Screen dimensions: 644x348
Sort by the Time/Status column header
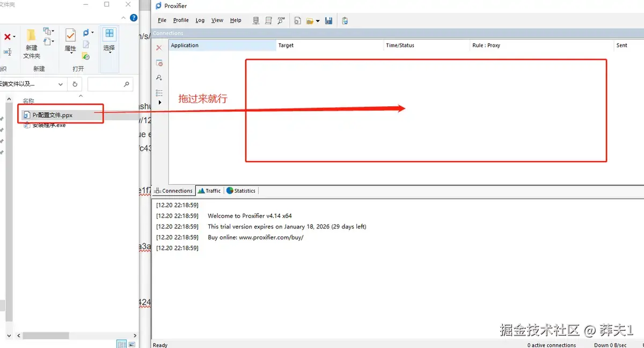pyautogui.click(x=427, y=46)
